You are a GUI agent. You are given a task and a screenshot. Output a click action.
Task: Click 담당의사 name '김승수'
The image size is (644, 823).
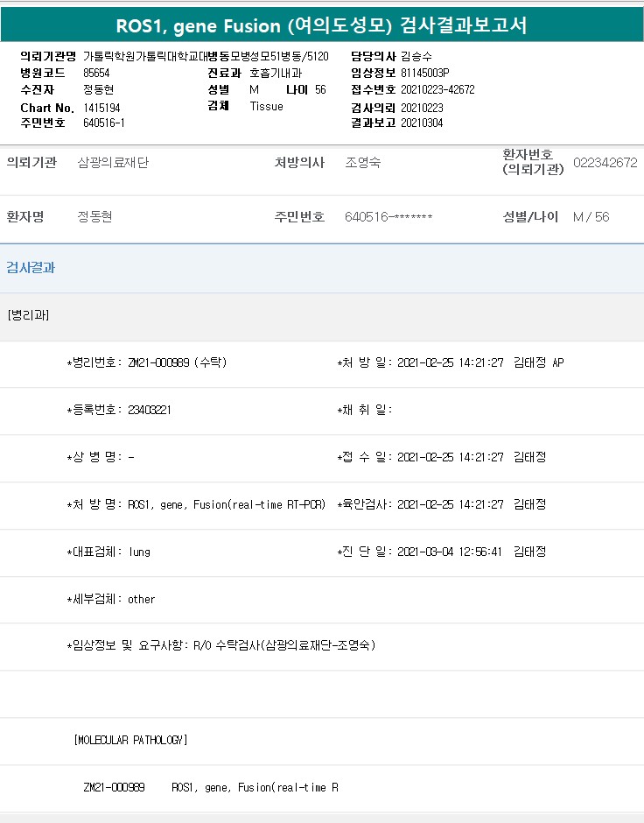pos(416,56)
